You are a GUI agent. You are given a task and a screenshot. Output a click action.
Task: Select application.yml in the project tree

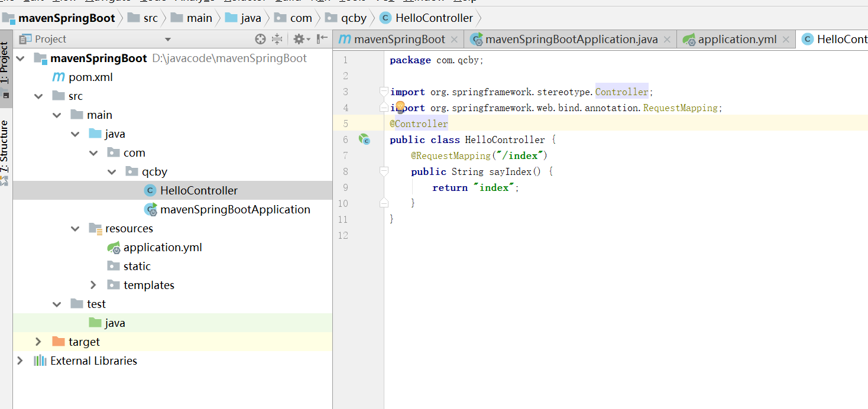tap(172, 247)
